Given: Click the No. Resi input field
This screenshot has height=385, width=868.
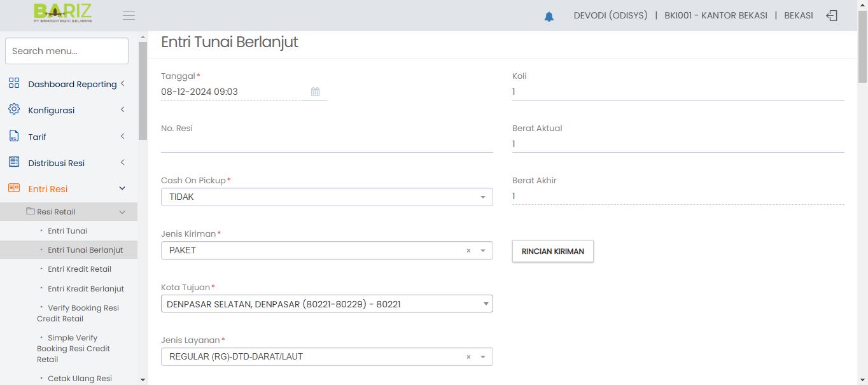Looking at the screenshot, I should point(326,144).
